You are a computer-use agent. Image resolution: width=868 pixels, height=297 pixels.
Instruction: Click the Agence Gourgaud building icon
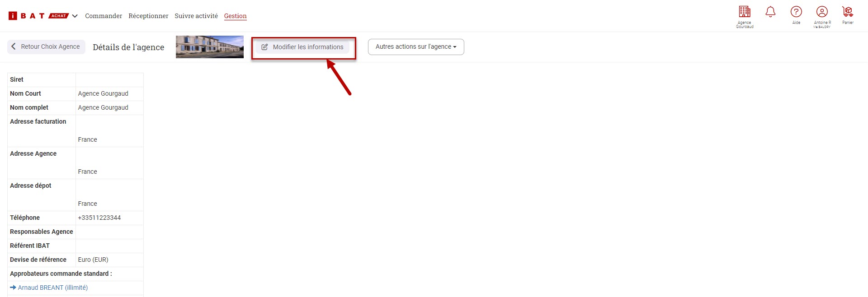(x=745, y=12)
